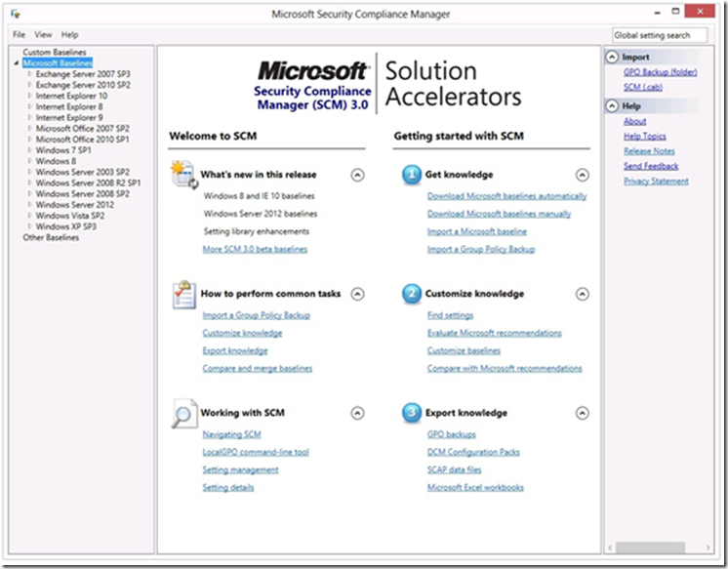Select Windows Server 2008 R2 SP1 baseline
Viewport: 728px width, 569px height.
tap(88, 183)
